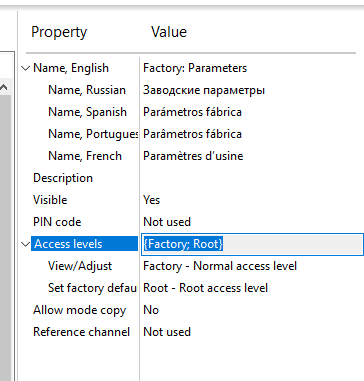Select the Allow mode copy property
This screenshot has width=364, height=381.
80,310
